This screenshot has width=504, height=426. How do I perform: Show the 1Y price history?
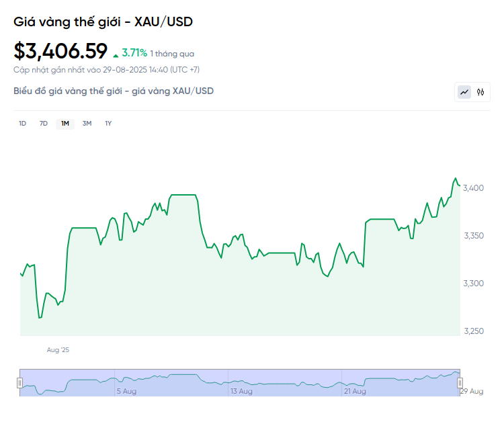click(x=108, y=123)
